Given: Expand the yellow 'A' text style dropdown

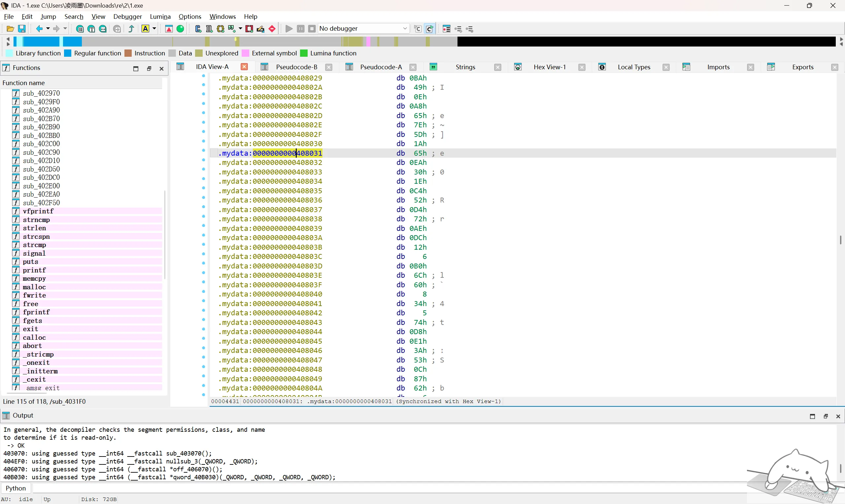Looking at the screenshot, I should [154, 29].
